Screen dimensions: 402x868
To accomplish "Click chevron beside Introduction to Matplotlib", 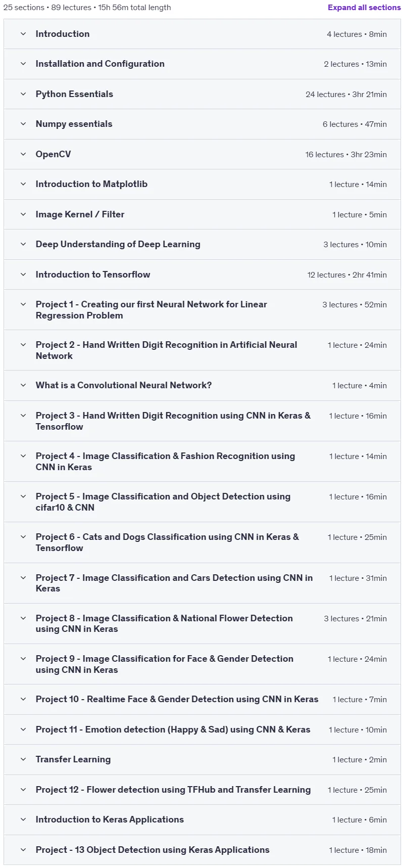I will point(23,184).
